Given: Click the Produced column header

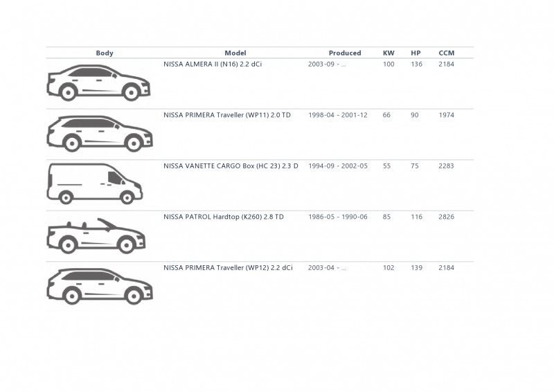Looking at the screenshot, I should coord(345,53).
